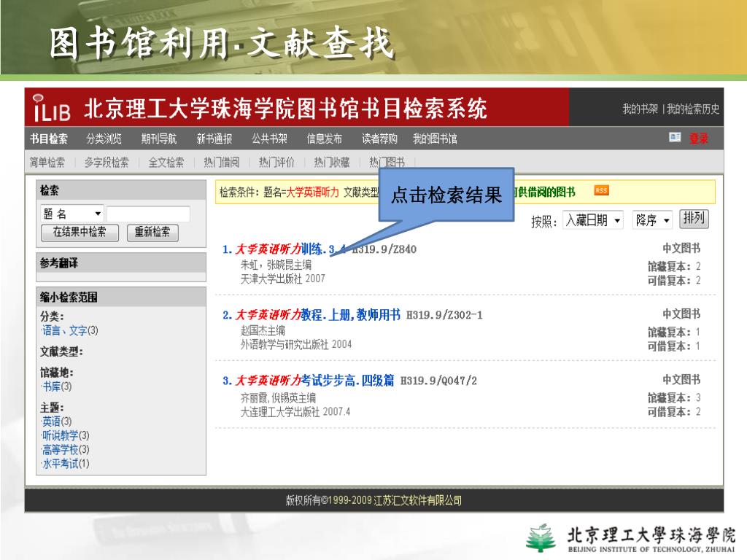Viewport: 747px width, 560px height.
Task: Click author text 赵国杰主编
Action: point(263,330)
